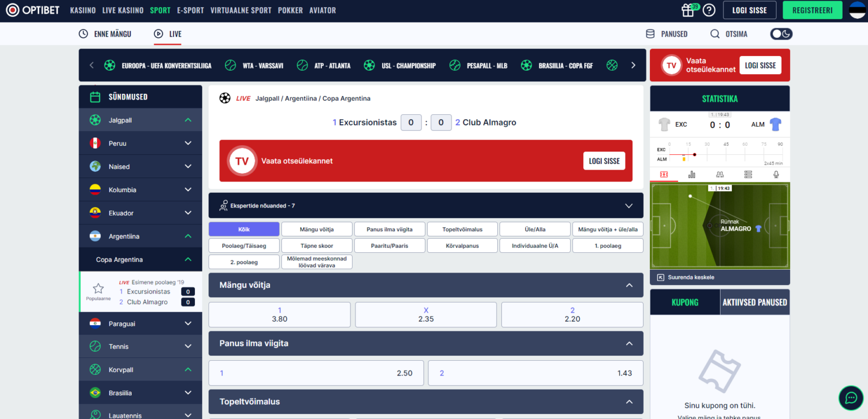Open the lineups people icon tab
This screenshot has width=868, height=419.
click(x=720, y=175)
